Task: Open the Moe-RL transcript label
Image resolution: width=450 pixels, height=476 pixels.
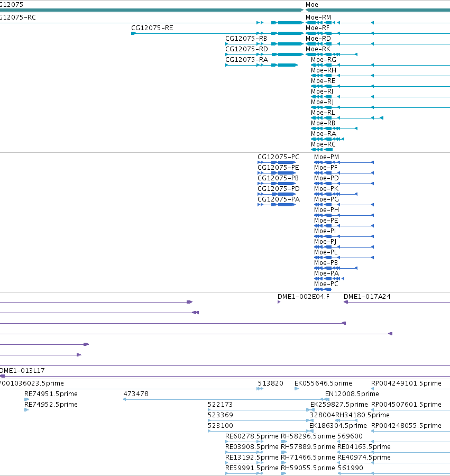Action: pos(323,113)
